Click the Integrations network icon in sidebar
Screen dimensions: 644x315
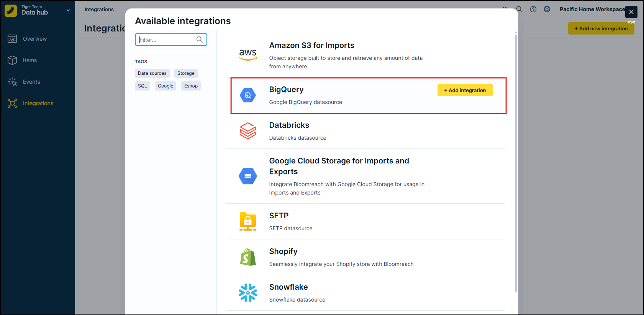point(12,103)
